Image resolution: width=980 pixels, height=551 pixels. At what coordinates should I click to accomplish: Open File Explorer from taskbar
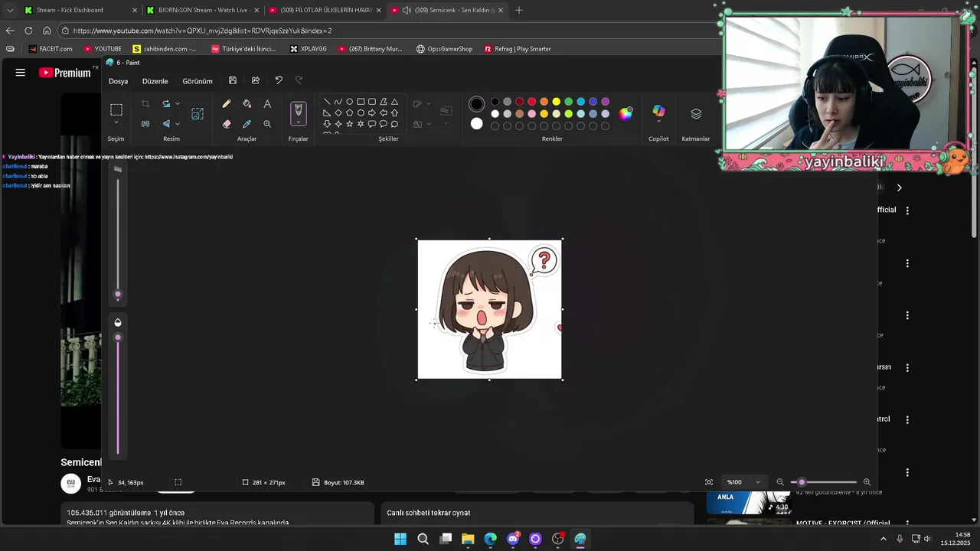coord(468,539)
